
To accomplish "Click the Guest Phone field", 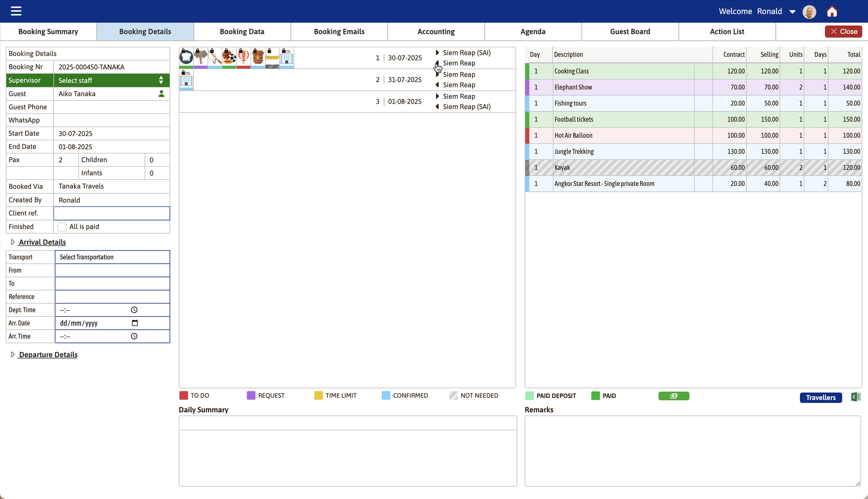I will (112, 107).
